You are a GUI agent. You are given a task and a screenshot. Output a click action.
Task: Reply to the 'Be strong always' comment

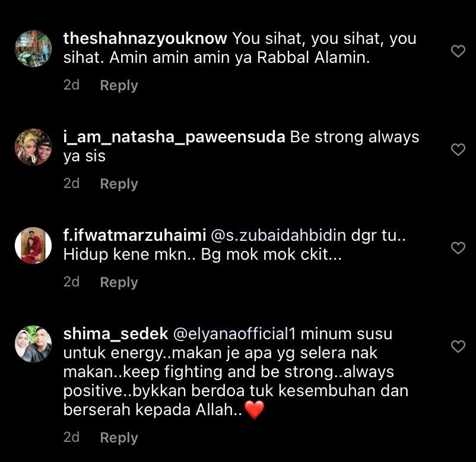pos(119,184)
